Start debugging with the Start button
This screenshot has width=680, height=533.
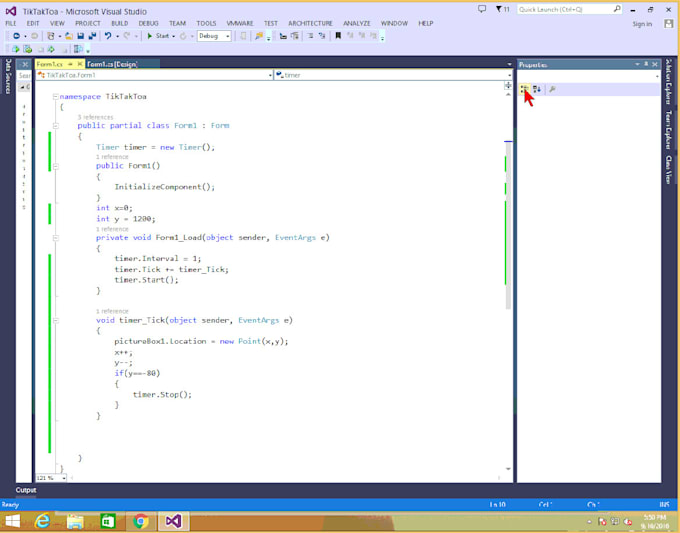158,36
